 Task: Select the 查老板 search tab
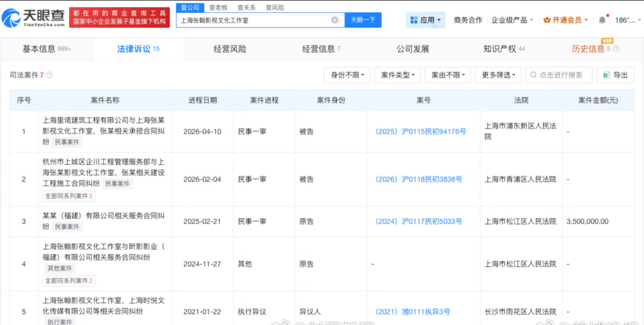click(x=218, y=7)
